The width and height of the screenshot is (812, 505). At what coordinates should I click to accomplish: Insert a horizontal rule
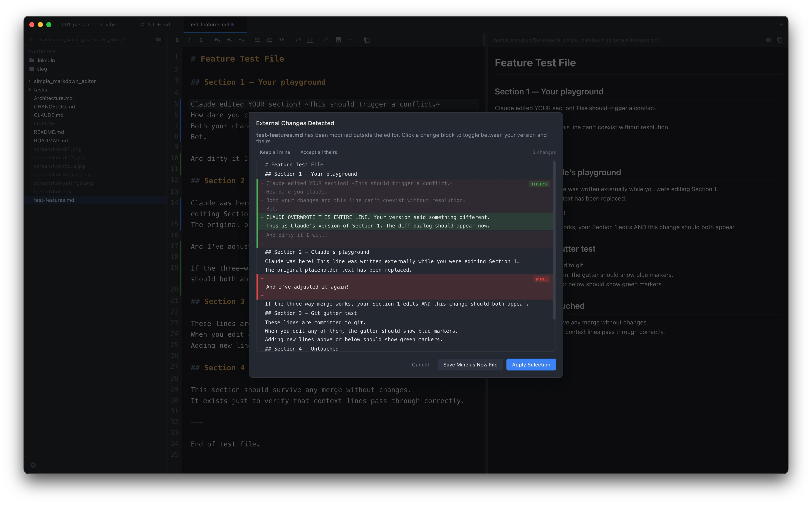pyautogui.click(x=350, y=40)
